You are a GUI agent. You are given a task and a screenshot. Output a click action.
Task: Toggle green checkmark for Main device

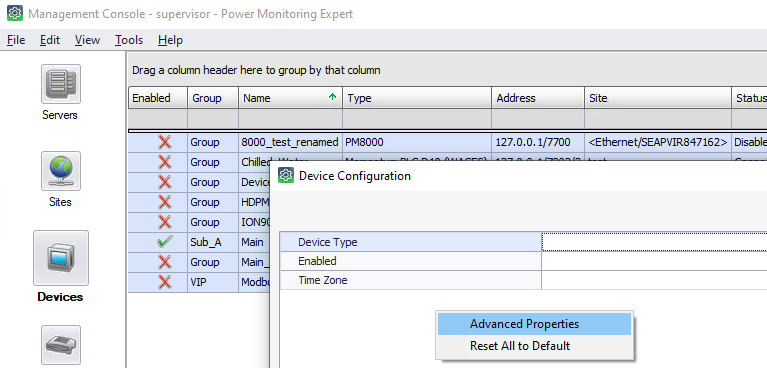click(x=165, y=242)
